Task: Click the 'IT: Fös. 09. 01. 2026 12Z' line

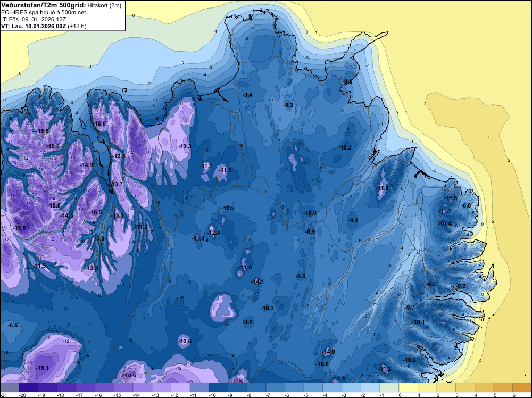Action: tap(34, 19)
